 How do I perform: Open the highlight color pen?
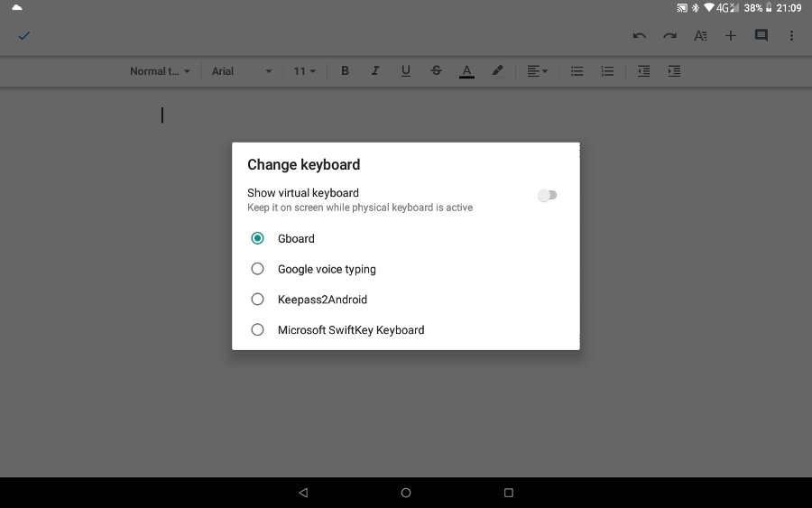click(497, 71)
